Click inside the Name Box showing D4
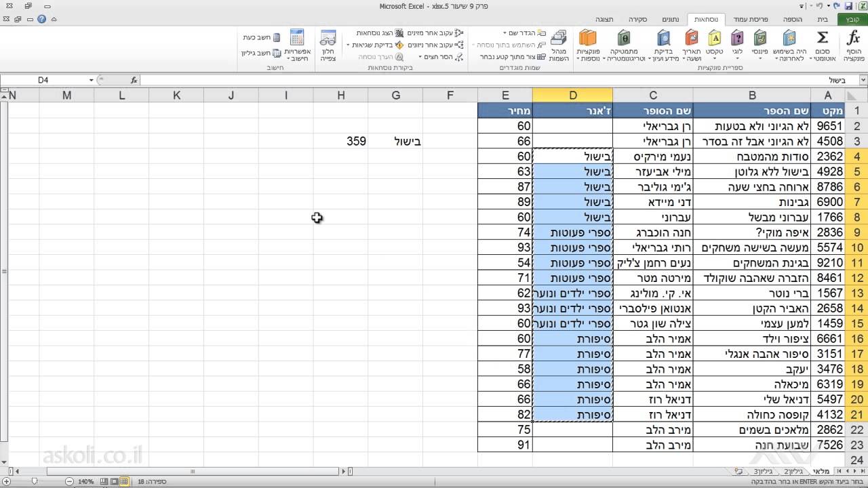 43,80
